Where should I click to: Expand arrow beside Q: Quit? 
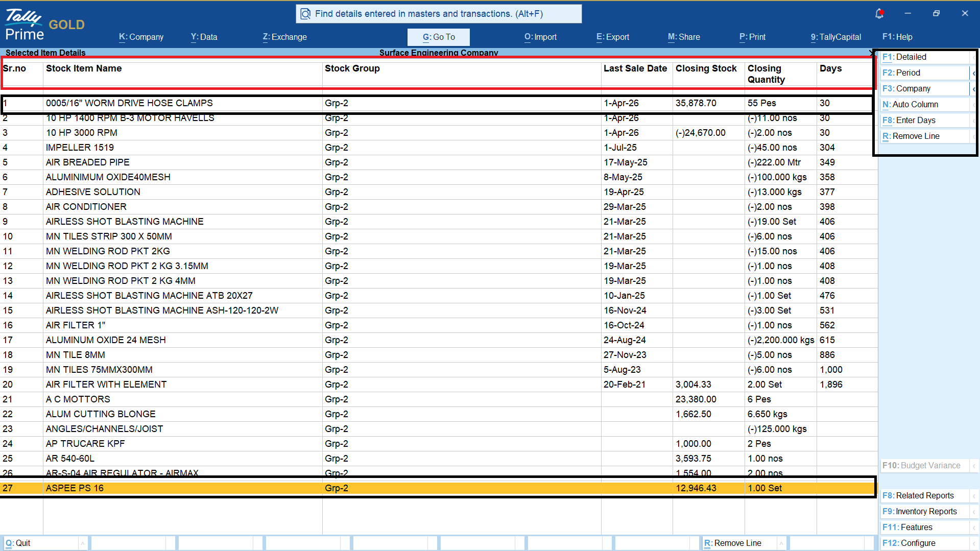coord(83,543)
